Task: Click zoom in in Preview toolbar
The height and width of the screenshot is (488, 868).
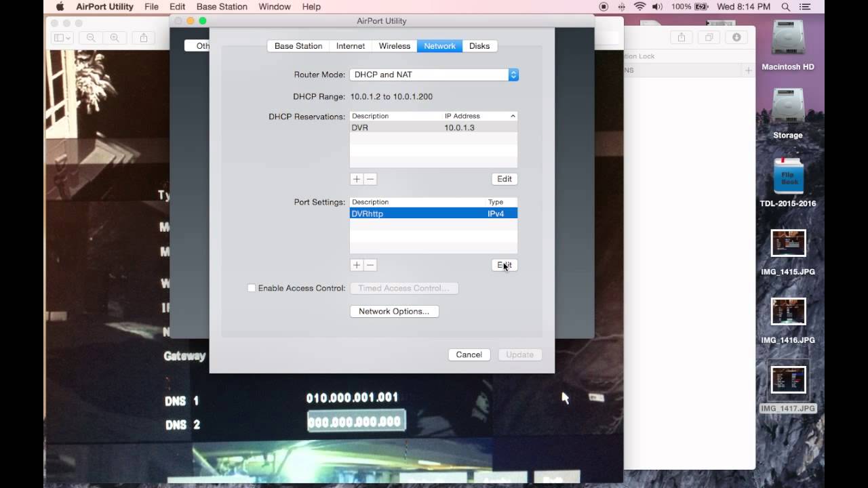Action: (115, 38)
